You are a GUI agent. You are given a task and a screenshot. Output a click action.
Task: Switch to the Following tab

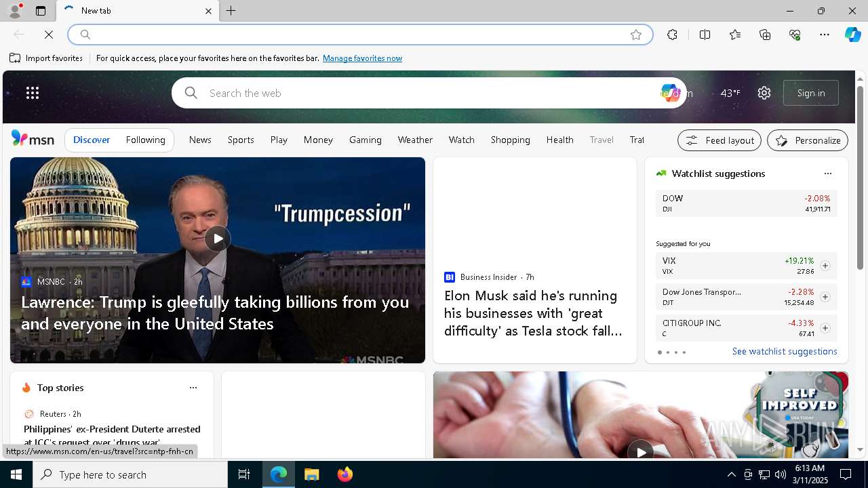(145, 140)
